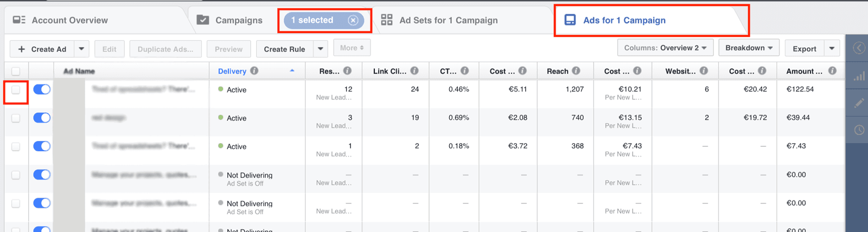Click the info icon beside the Reach column
The image size is (868, 232).
click(576, 71)
